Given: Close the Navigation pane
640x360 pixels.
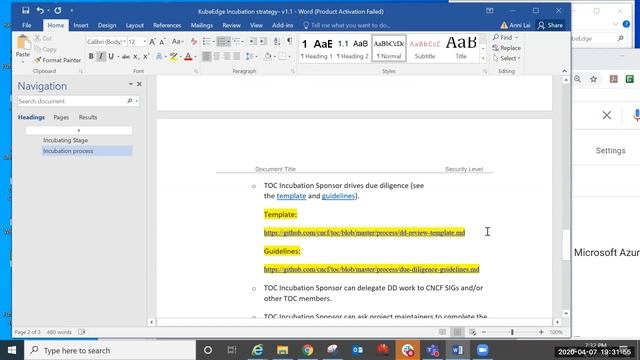Looking at the screenshot, I should pyautogui.click(x=139, y=84).
